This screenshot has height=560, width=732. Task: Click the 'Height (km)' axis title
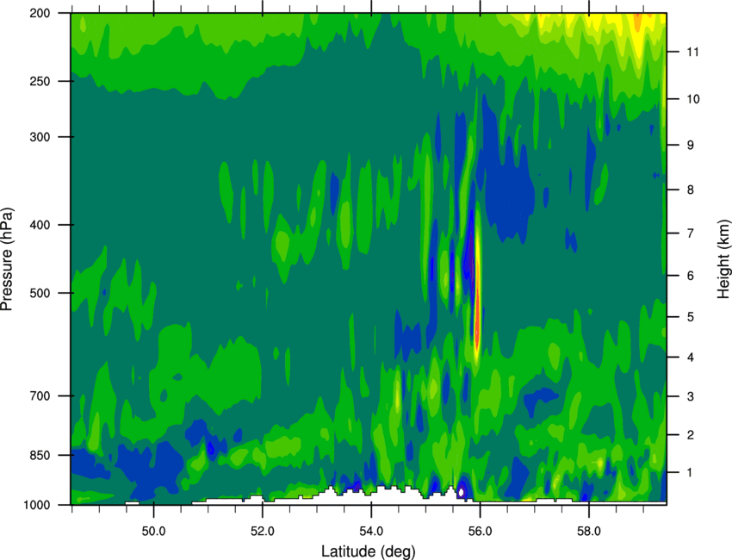(723, 258)
